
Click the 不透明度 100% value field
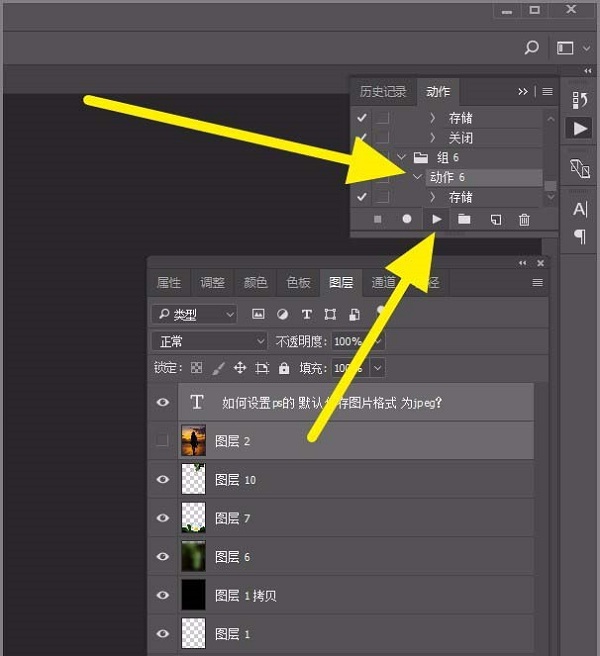[x=350, y=341]
